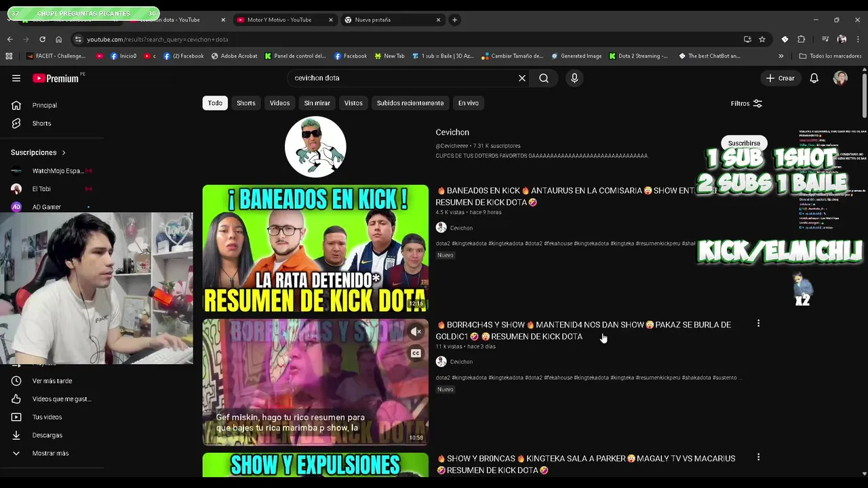Open options menu for BORR4CH4S video
868x488 pixels.
coord(758,324)
